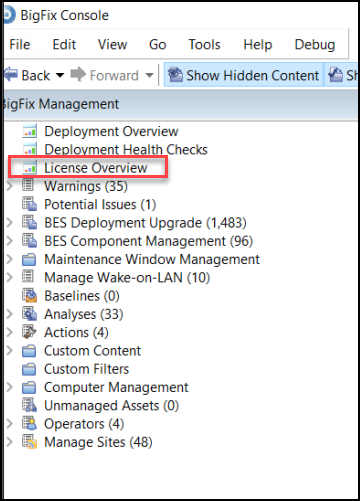Click the BES Deployment Upgrade icon
Viewport: 360px width, 501px height.
[29, 222]
